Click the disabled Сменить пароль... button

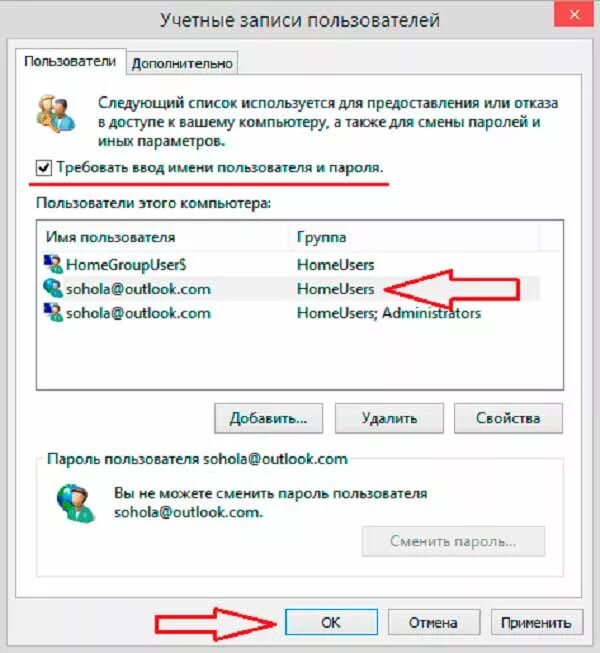(x=453, y=541)
